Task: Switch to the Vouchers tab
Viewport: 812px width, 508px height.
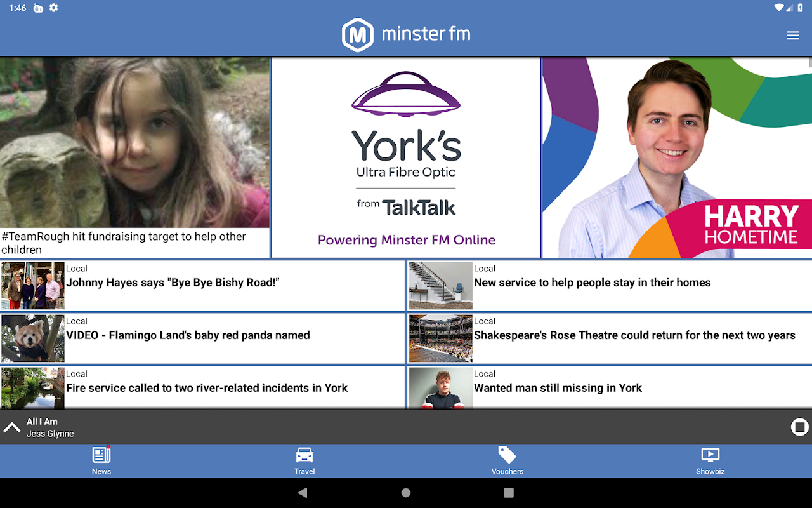Action: 507,460
